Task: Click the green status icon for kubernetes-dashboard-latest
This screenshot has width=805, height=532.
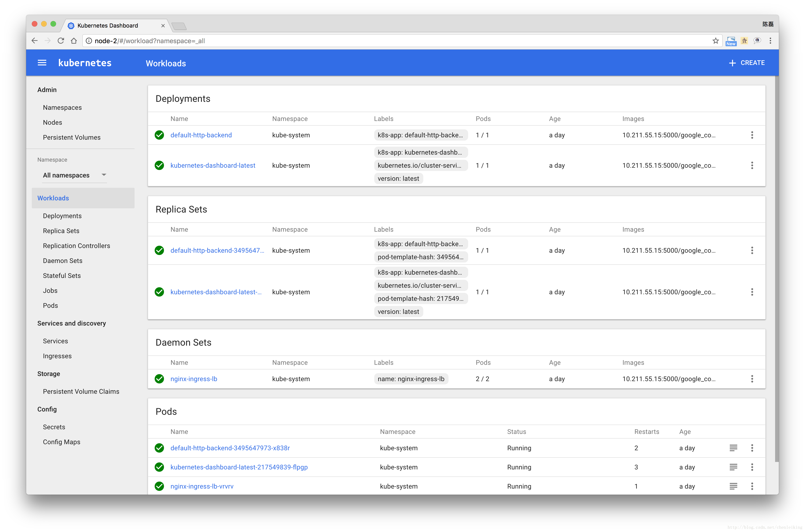Action: tap(159, 165)
